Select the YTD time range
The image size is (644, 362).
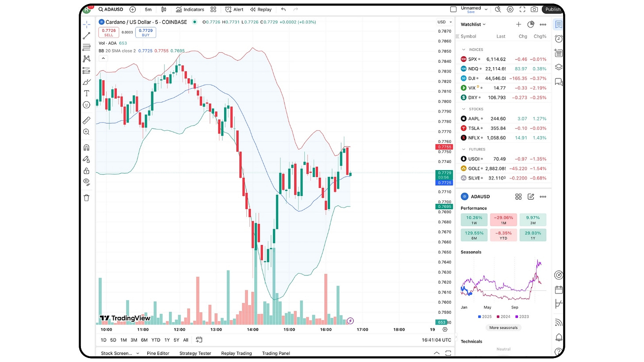(x=156, y=340)
